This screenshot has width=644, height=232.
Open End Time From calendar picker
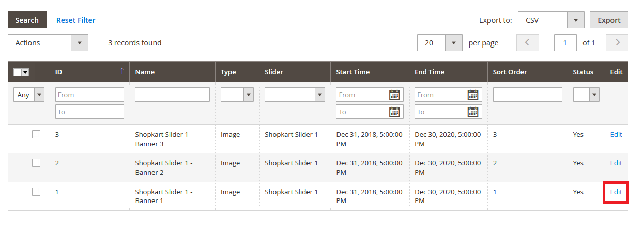click(x=473, y=95)
